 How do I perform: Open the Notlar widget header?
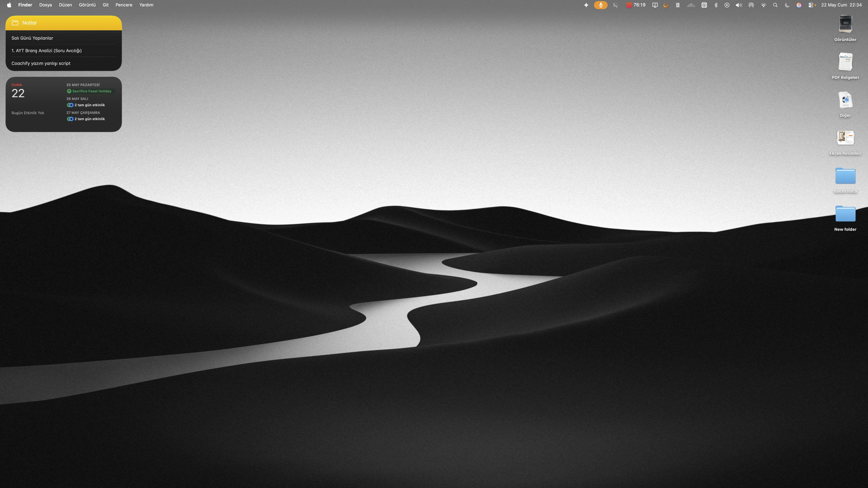63,23
